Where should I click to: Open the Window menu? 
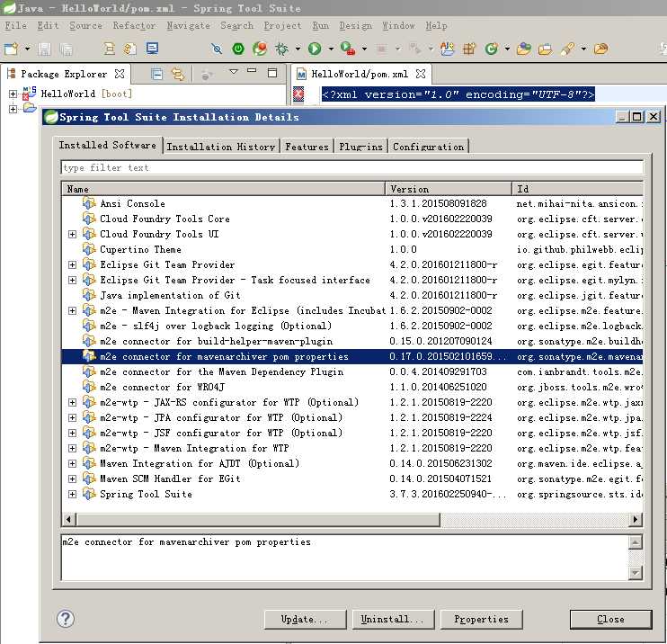point(398,25)
